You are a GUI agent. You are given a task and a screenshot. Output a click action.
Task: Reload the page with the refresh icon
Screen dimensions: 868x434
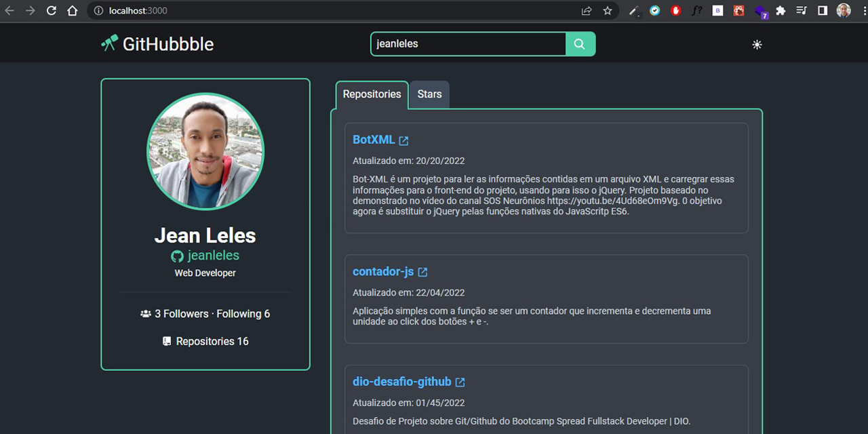pos(51,10)
